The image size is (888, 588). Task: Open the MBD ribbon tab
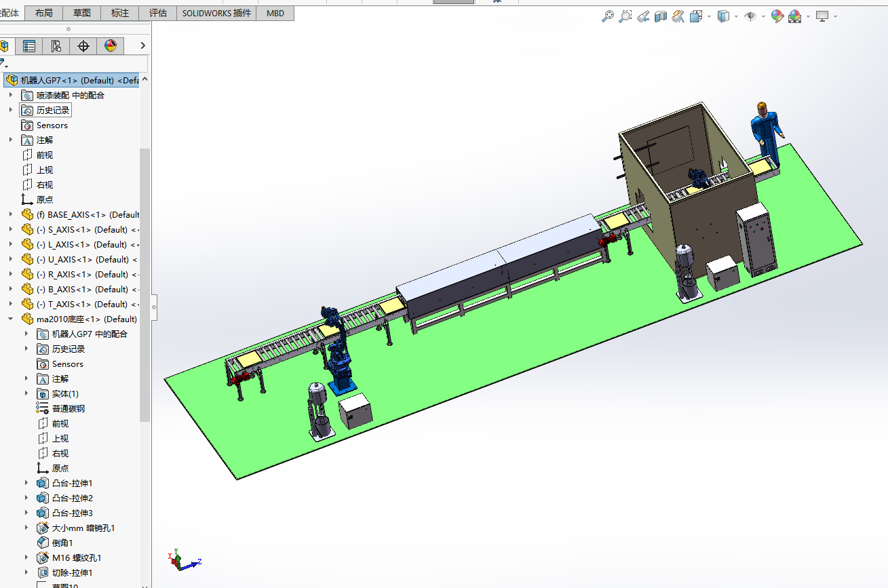coord(275,13)
